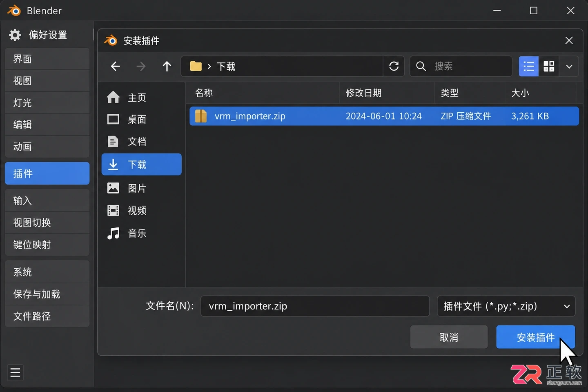The image size is (588, 392).
Task: Sort files by 大小 column header
Action: [x=541, y=93]
